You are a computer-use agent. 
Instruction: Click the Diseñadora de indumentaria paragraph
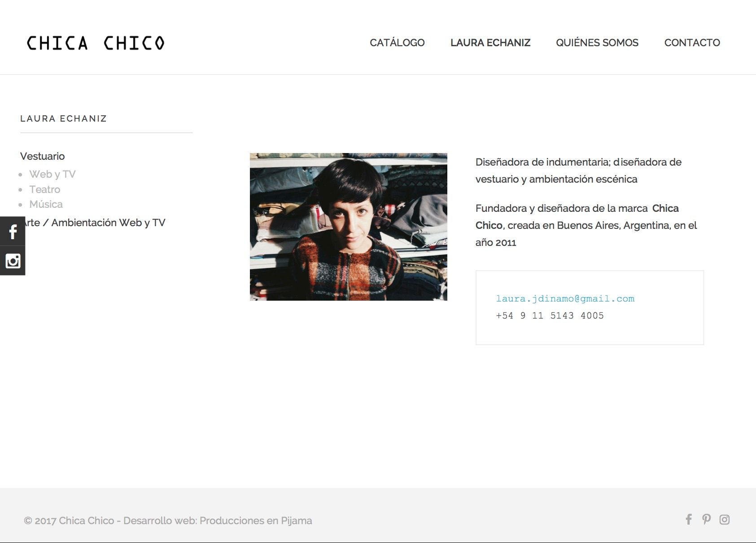pyautogui.click(x=578, y=171)
